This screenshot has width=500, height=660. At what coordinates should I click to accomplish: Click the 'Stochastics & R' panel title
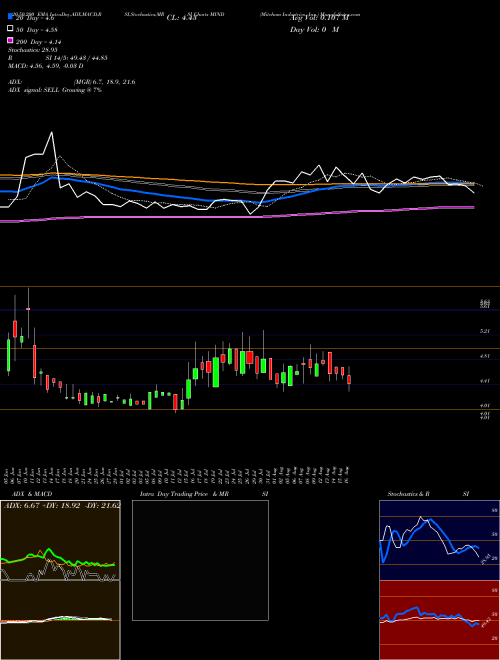pos(408,494)
